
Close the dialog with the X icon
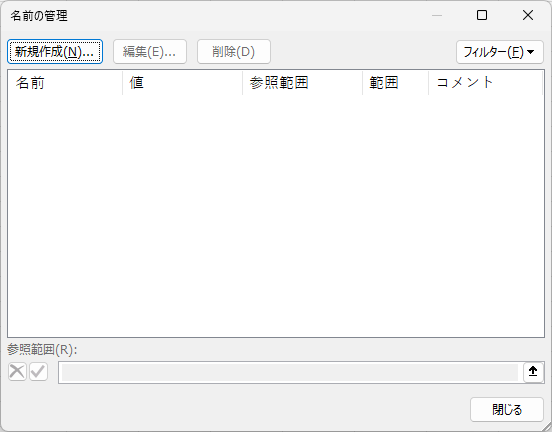(528, 15)
